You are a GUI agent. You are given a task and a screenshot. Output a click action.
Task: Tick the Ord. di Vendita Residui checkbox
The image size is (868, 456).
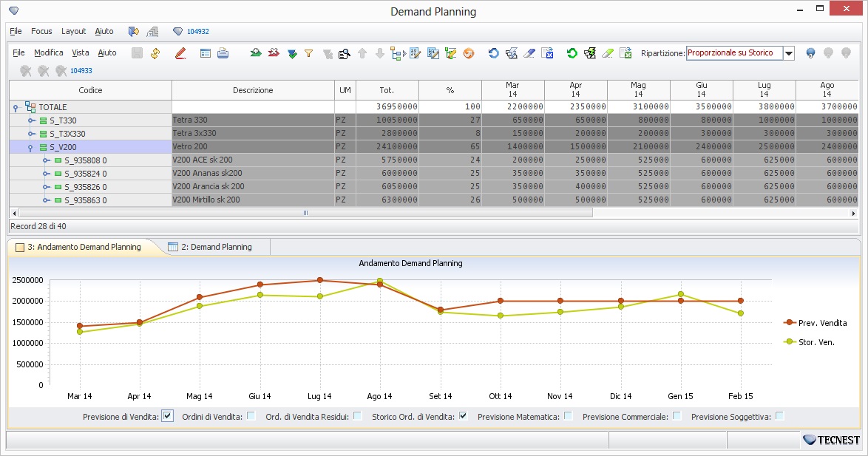pos(358,415)
